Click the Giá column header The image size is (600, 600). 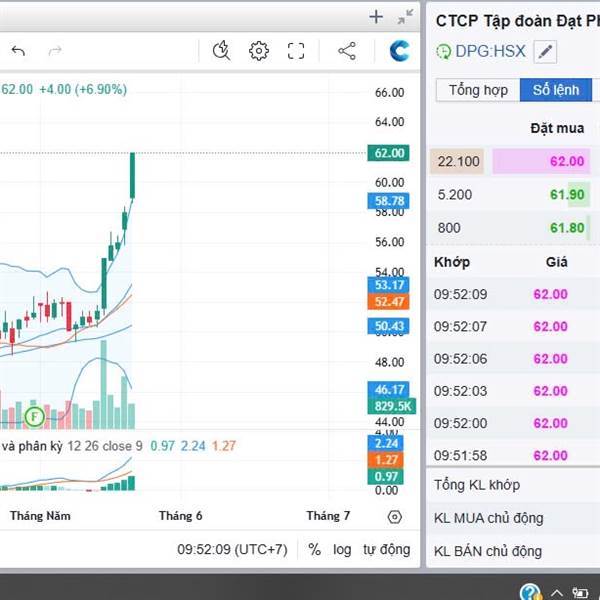(556, 262)
